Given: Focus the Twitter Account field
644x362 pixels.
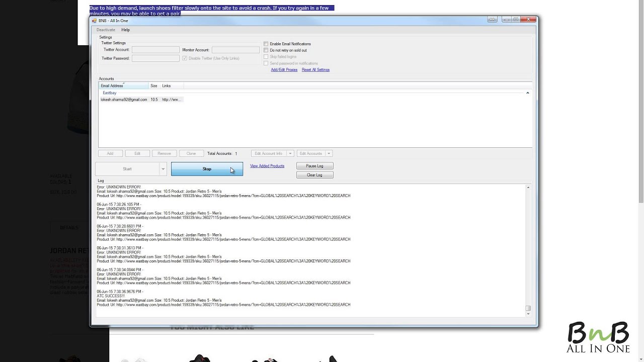Looking at the screenshot, I should (155, 50).
